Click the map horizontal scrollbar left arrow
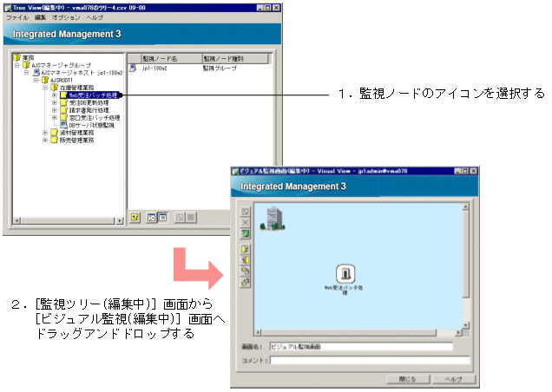552x392 pixels. [x=258, y=332]
